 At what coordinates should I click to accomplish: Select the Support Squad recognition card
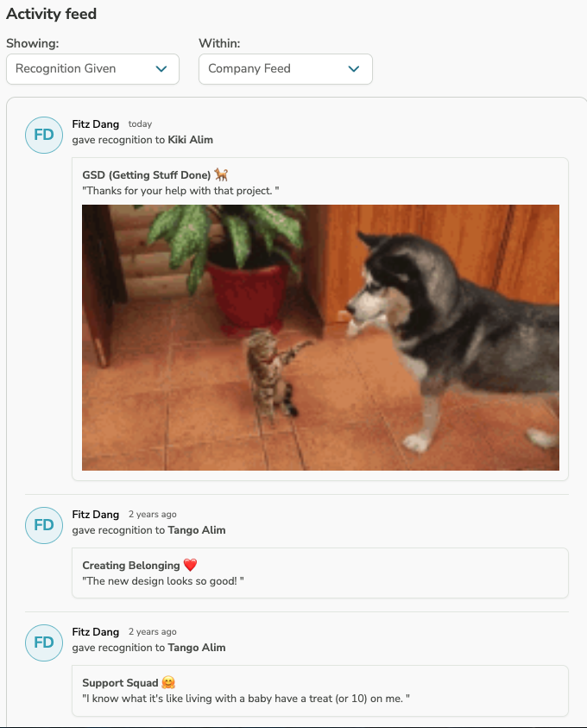coord(320,691)
